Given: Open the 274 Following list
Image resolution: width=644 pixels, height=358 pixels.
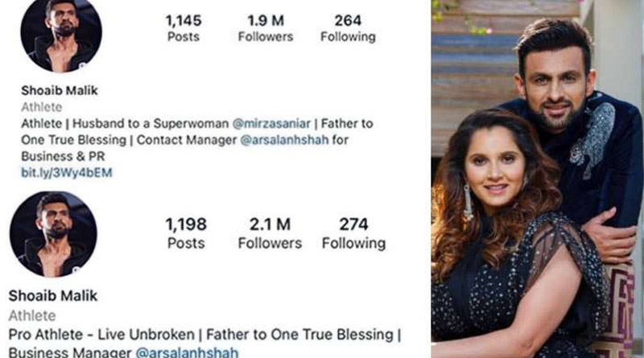Looking at the screenshot, I should (x=353, y=233).
